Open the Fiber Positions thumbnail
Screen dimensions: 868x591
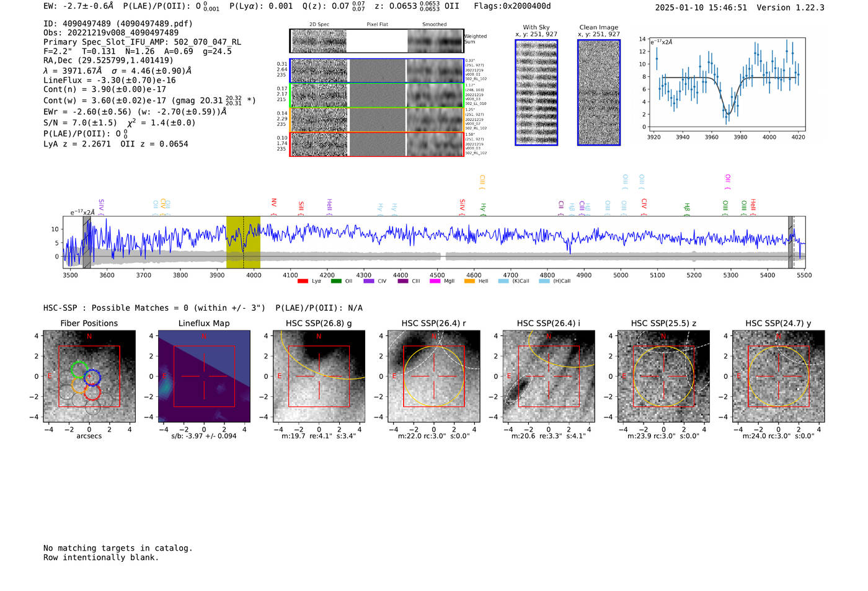tap(89, 376)
